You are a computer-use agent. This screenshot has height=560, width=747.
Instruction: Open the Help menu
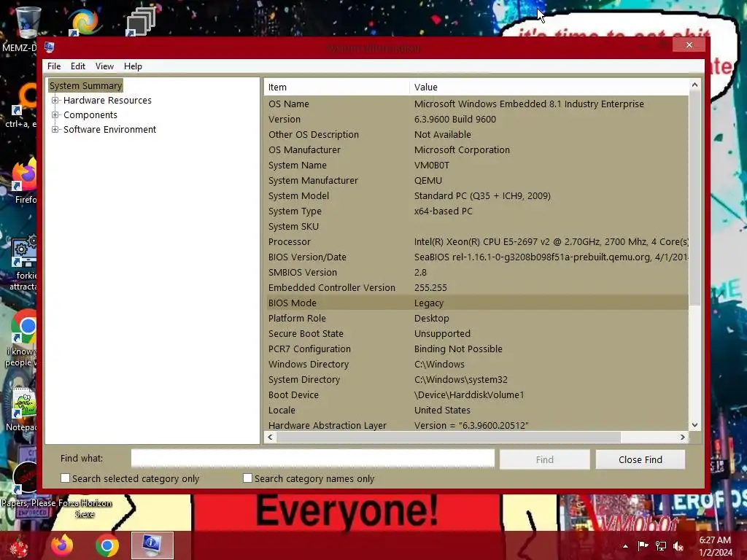(133, 66)
